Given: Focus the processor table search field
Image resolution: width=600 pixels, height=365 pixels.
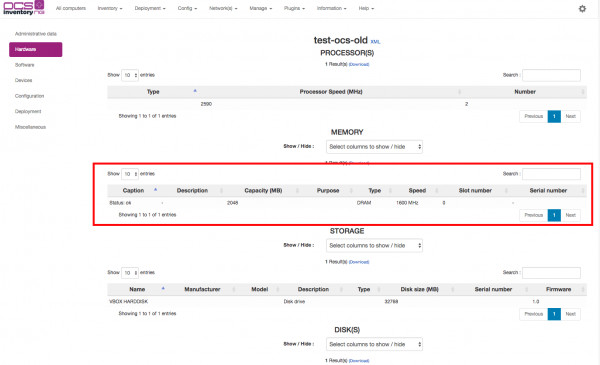Looking at the screenshot, I should point(551,75).
